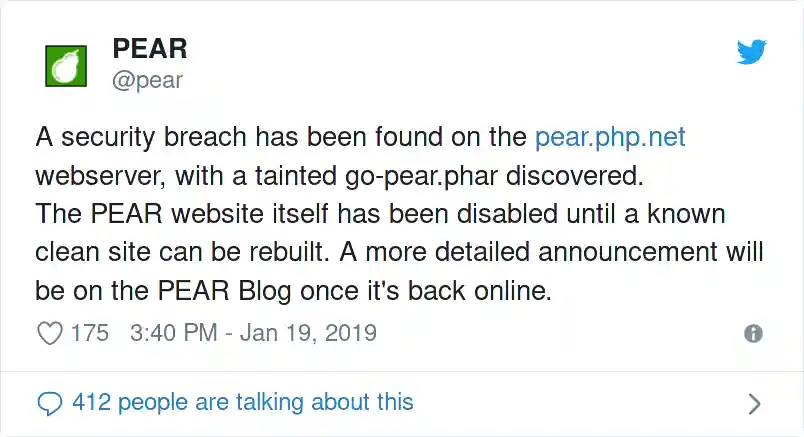The image size is (804, 437).
Task: Open the right chevron arrow at bottom
Action: click(755, 403)
